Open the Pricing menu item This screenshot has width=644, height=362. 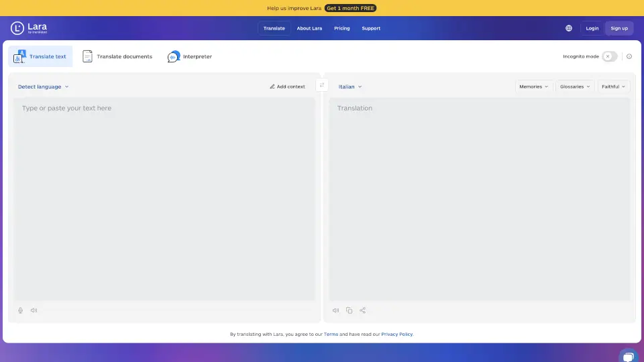pyautogui.click(x=342, y=28)
